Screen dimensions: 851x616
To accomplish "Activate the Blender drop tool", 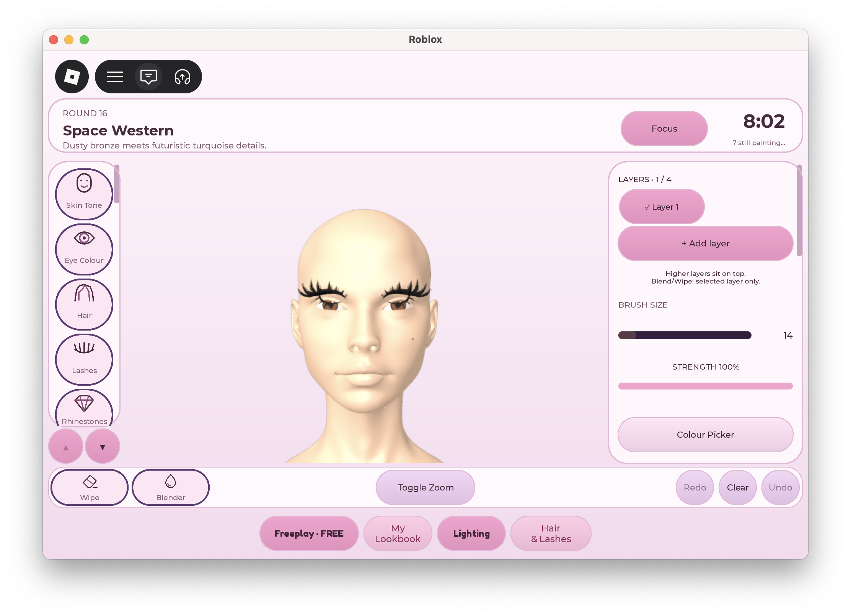I will [171, 487].
